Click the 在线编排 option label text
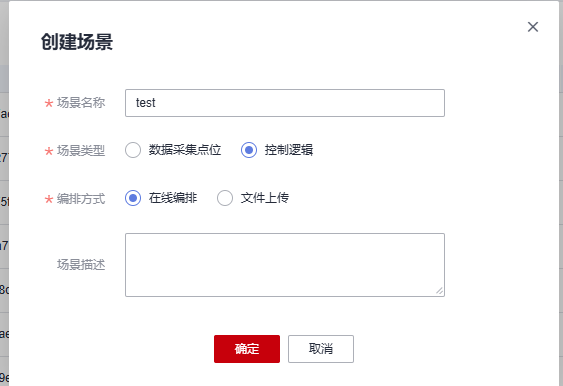 (x=173, y=198)
